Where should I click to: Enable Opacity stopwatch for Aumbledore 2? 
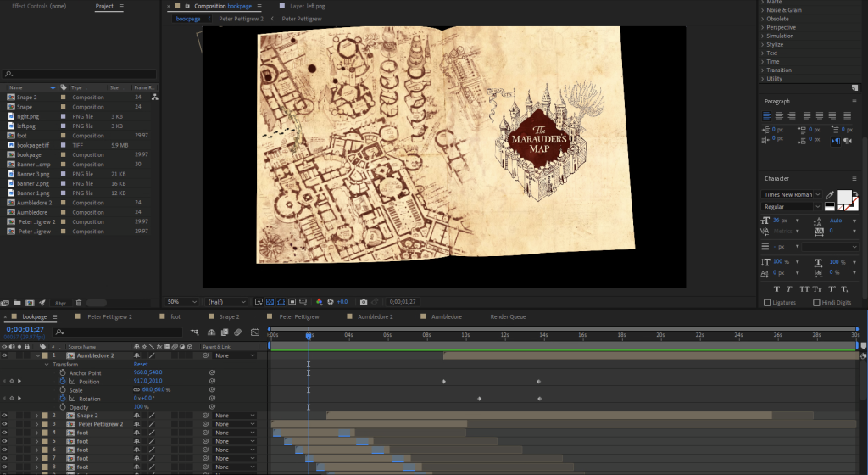pyautogui.click(x=63, y=407)
